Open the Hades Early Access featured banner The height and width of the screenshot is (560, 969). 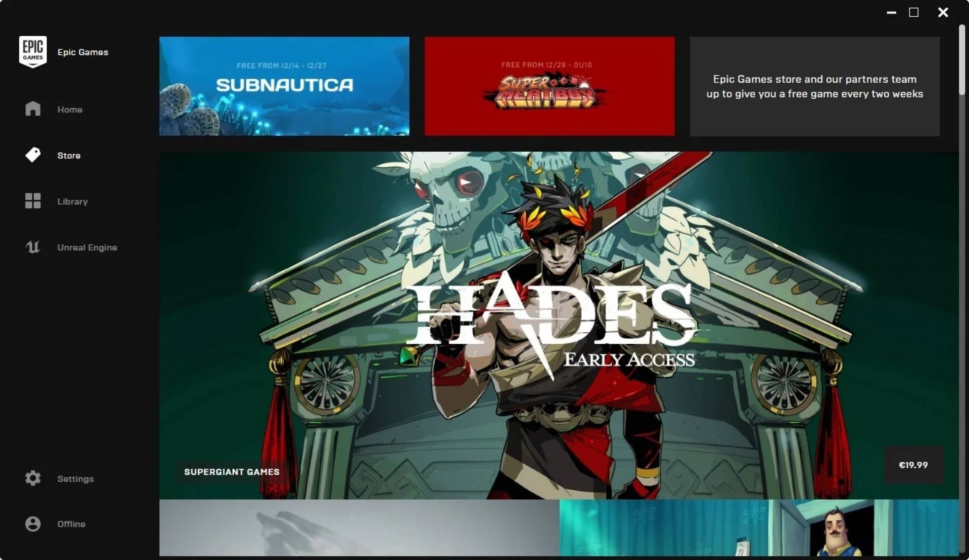point(559,325)
